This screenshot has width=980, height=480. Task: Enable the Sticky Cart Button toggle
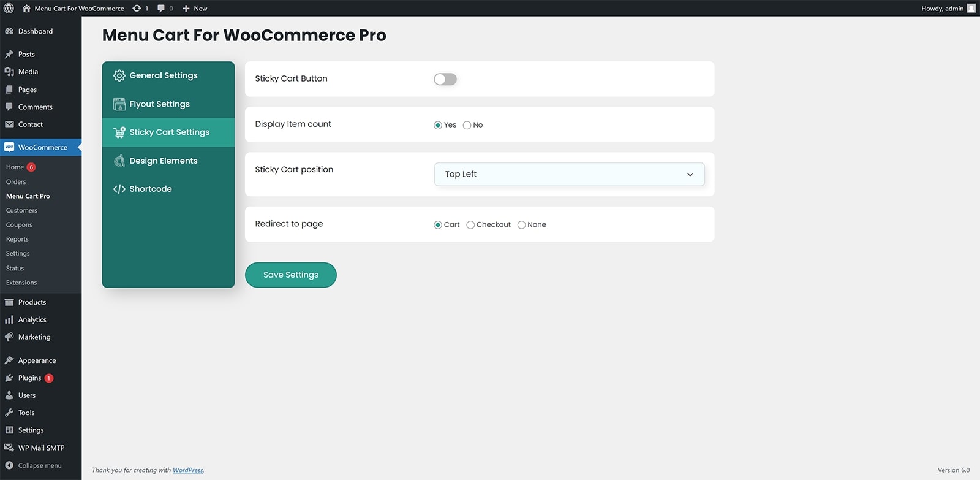tap(445, 79)
